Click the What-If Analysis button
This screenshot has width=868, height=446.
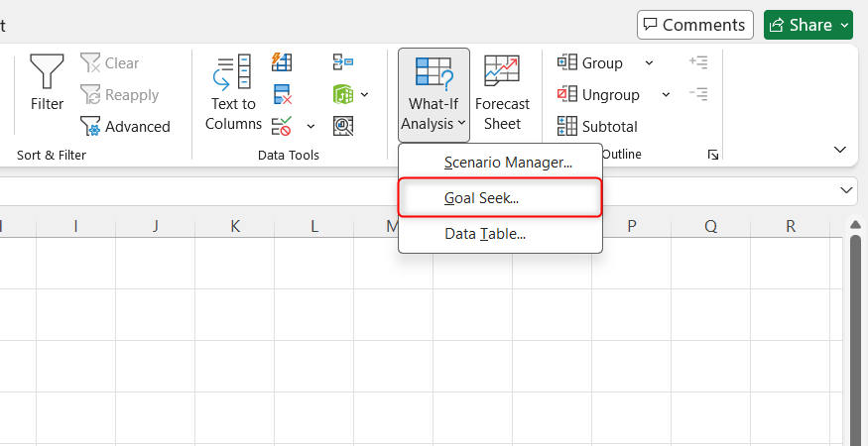point(434,94)
